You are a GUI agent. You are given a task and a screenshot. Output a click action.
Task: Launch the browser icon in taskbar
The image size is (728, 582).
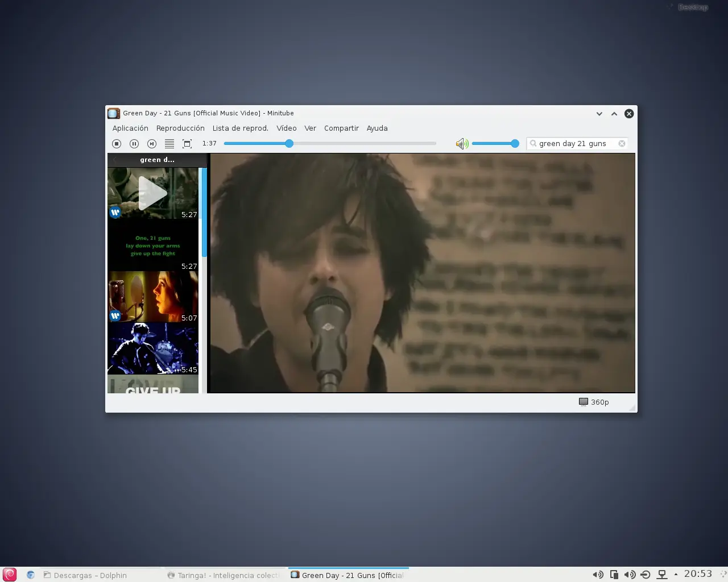coord(31,575)
